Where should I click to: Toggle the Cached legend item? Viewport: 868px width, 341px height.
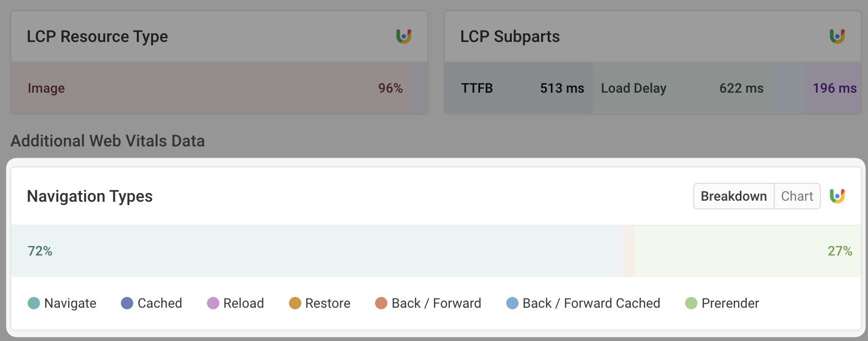152,303
